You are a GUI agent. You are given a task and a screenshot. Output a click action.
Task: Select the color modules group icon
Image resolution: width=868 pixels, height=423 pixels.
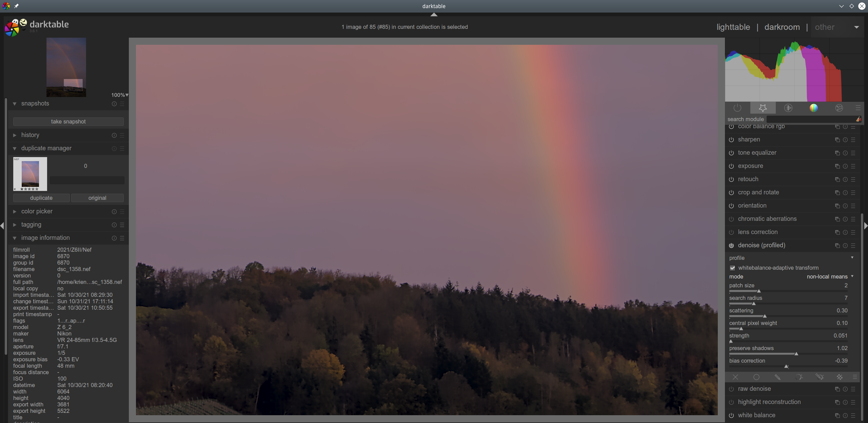[x=813, y=108]
